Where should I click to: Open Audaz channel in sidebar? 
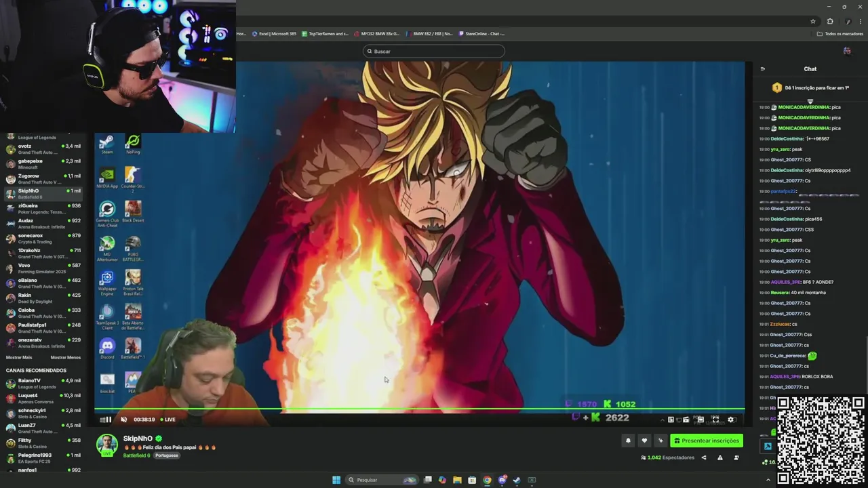pos(43,223)
